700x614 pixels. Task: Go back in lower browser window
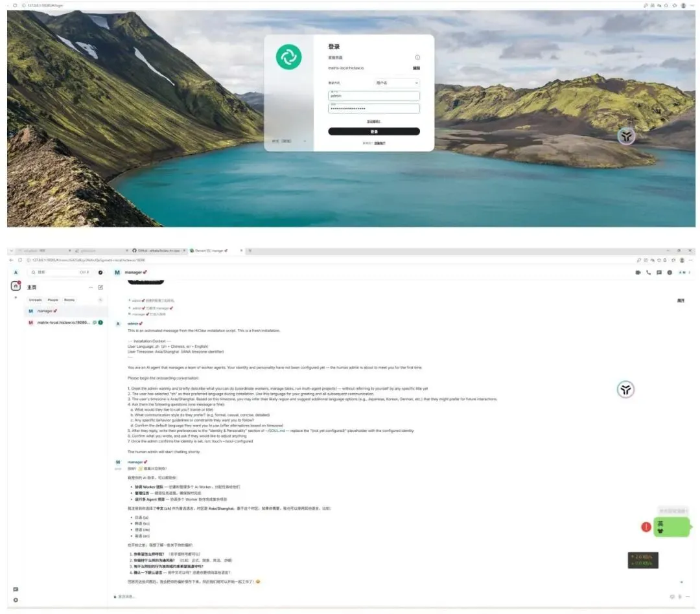click(x=11, y=260)
